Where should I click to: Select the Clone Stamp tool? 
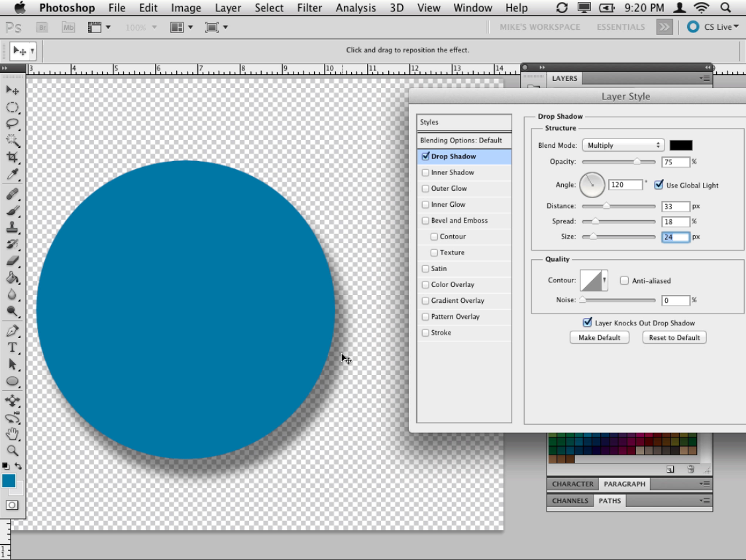[13, 227]
